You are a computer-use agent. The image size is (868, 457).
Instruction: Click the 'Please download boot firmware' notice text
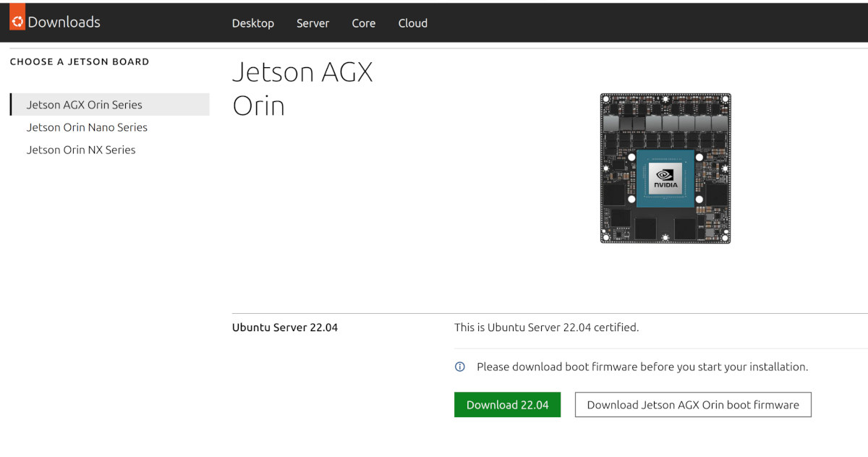click(x=642, y=367)
